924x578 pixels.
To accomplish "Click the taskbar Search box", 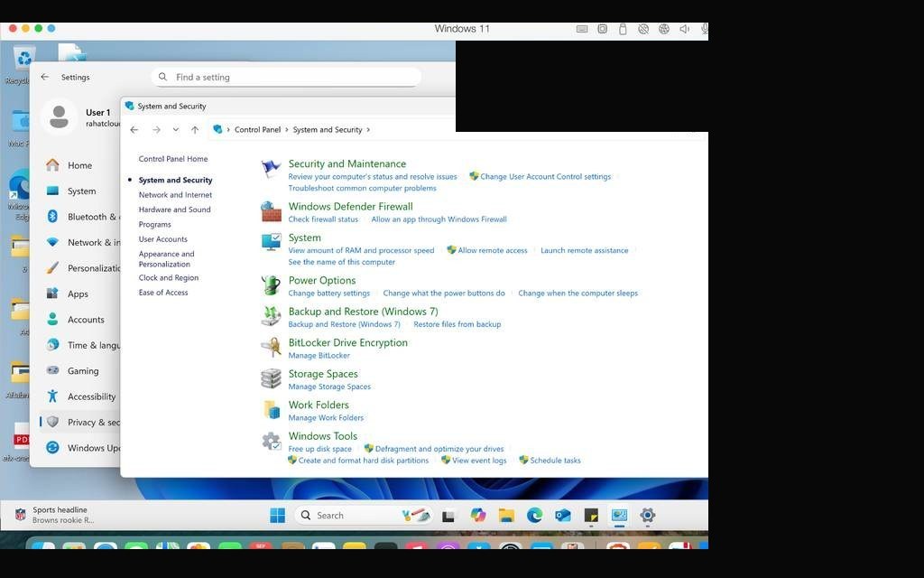I will pos(363,516).
